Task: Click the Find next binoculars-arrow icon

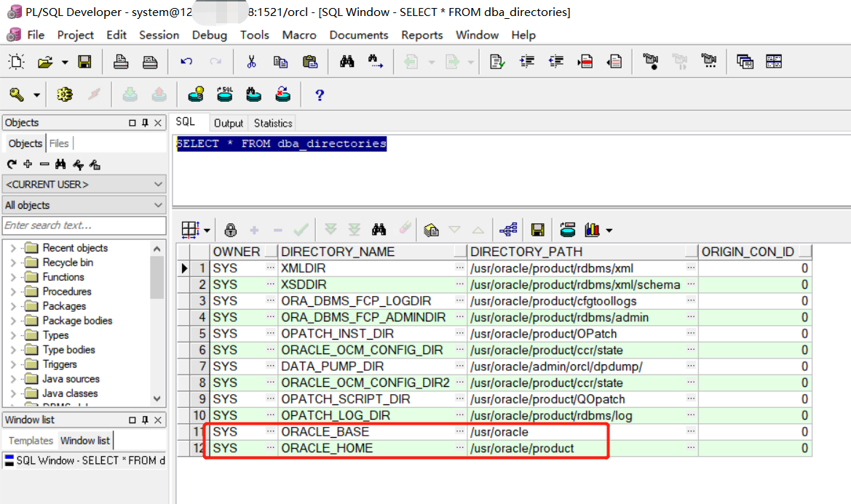Action: [376, 62]
